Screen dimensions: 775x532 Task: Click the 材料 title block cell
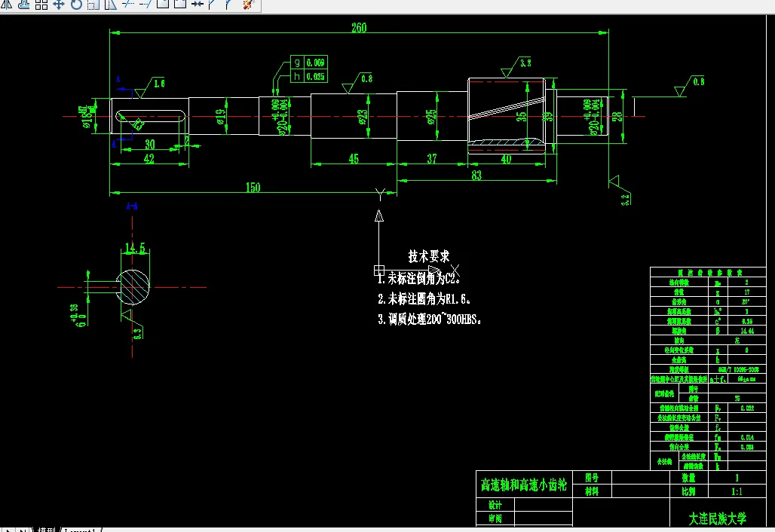tap(592, 491)
